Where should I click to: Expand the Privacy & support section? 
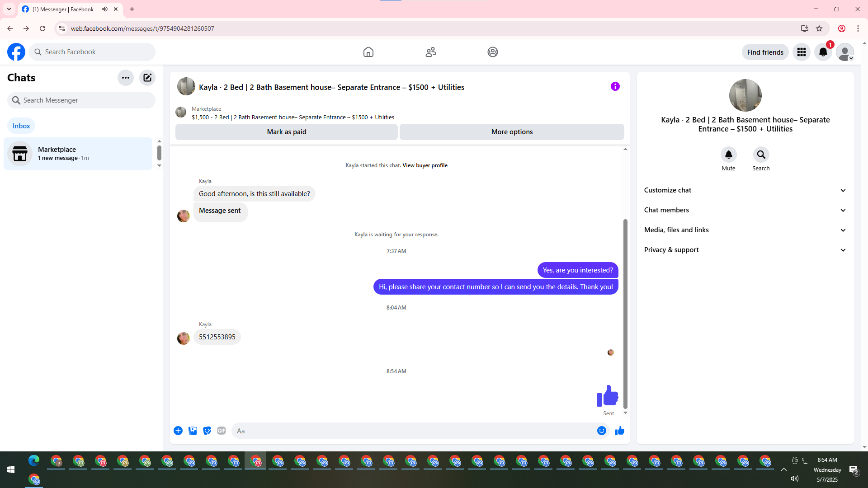click(745, 250)
